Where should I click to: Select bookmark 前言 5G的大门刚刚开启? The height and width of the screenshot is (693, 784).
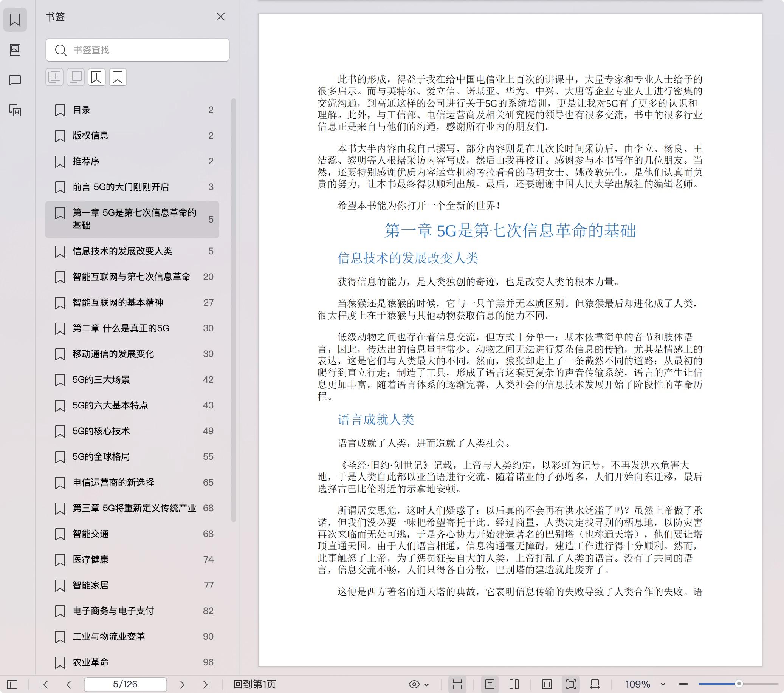[x=132, y=187]
